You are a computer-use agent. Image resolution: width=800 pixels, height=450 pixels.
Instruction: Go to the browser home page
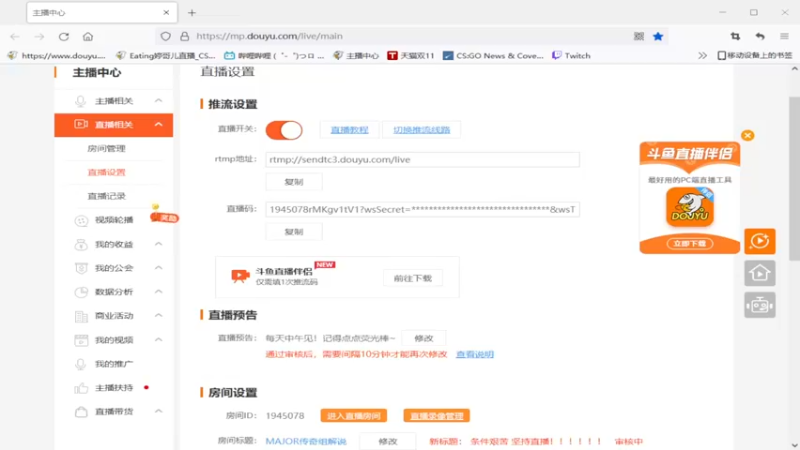coord(88,36)
